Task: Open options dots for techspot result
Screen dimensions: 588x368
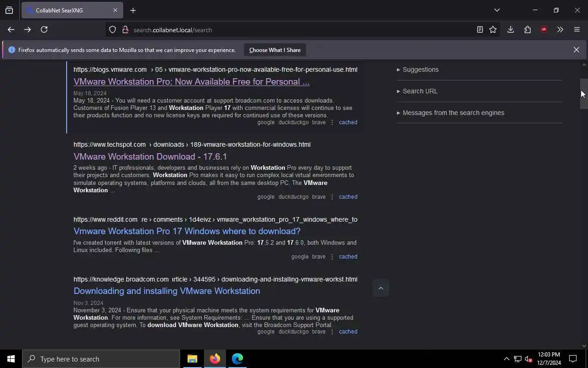Action: 332,197
